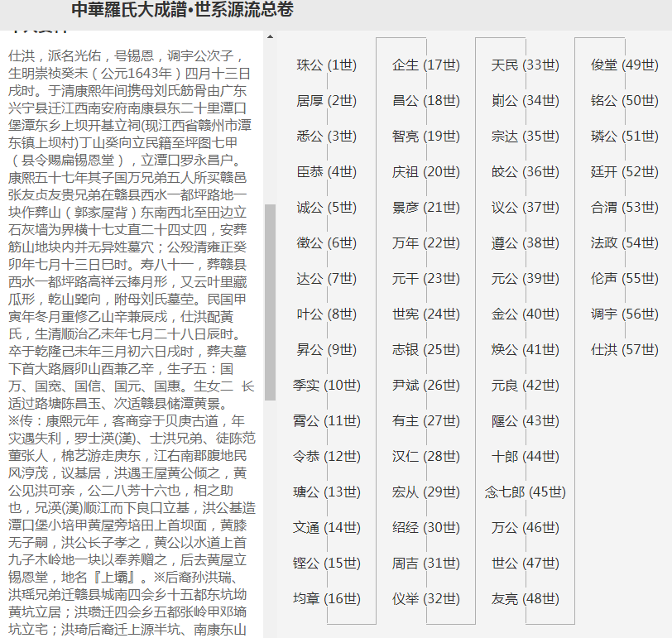The width and height of the screenshot is (672, 638).
Task: Open 遵公 (38世)
Action: point(526,243)
